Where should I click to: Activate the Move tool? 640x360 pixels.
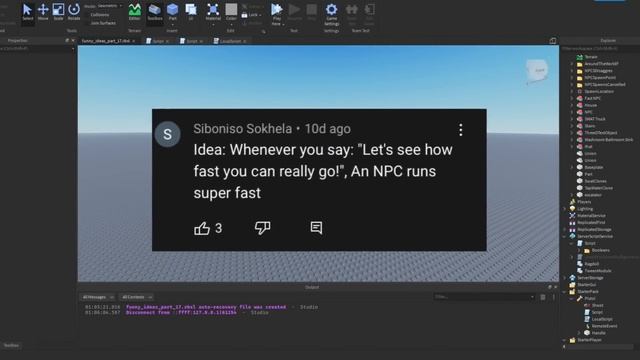coord(43,12)
